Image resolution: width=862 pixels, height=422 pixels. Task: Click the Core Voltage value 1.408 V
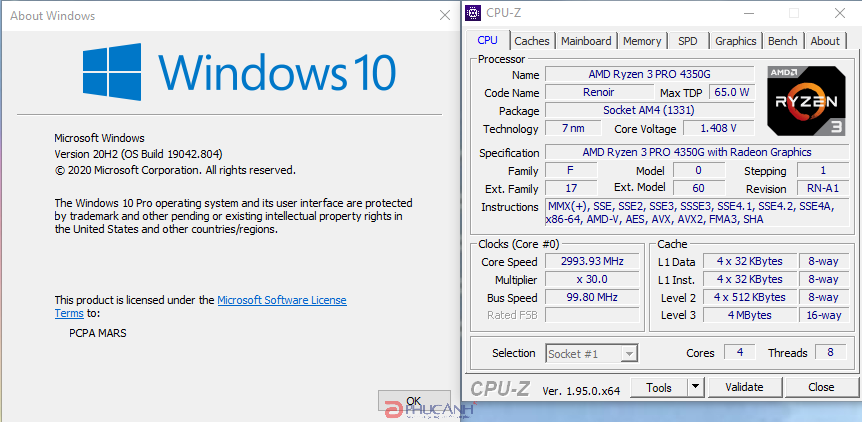(719, 129)
